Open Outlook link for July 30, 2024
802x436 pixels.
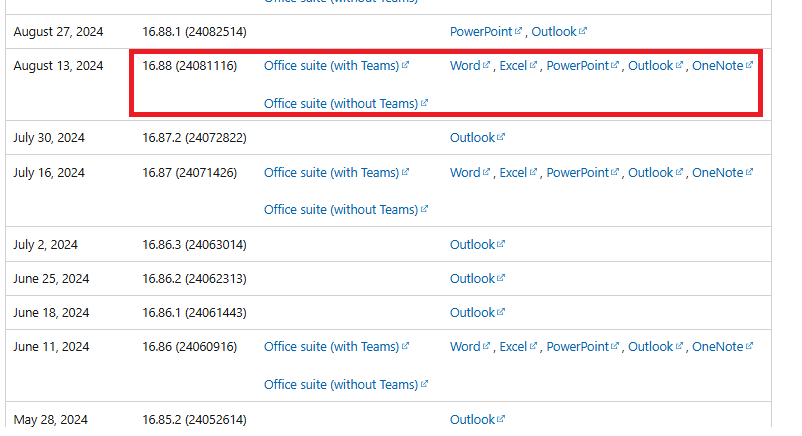(477, 138)
